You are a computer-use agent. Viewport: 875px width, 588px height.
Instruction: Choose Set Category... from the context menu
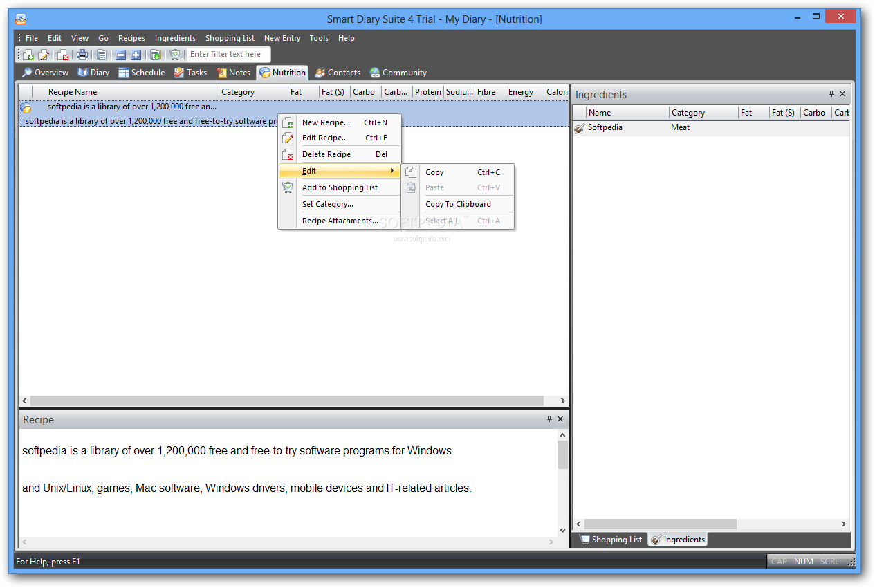[x=340, y=204]
